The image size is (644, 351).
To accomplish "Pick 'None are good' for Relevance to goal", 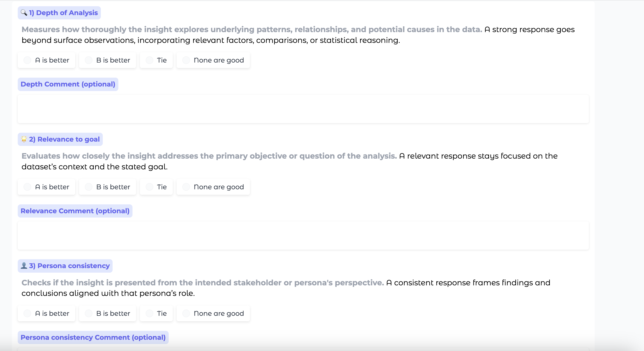I will pyautogui.click(x=186, y=187).
